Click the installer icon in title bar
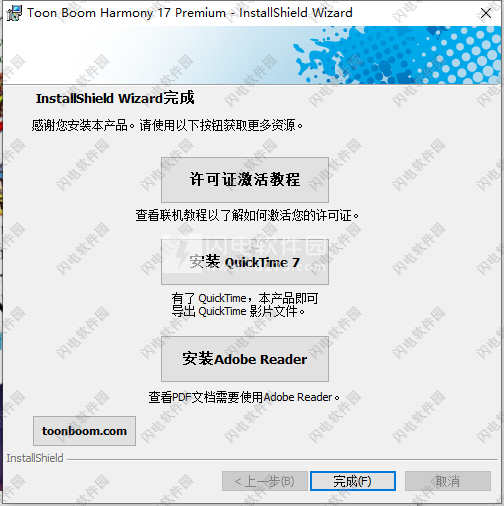This screenshot has height=506, width=504. tap(14, 13)
